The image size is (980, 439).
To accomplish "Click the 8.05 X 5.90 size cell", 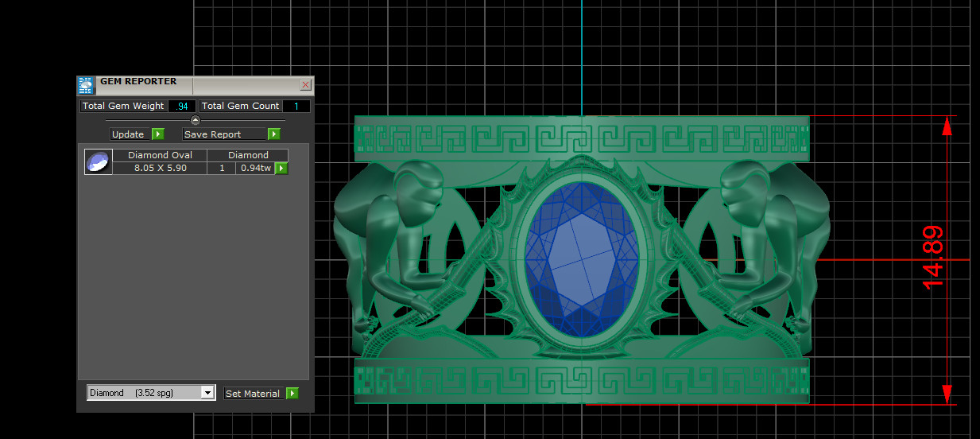I will pyautogui.click(x=160, y=168).
